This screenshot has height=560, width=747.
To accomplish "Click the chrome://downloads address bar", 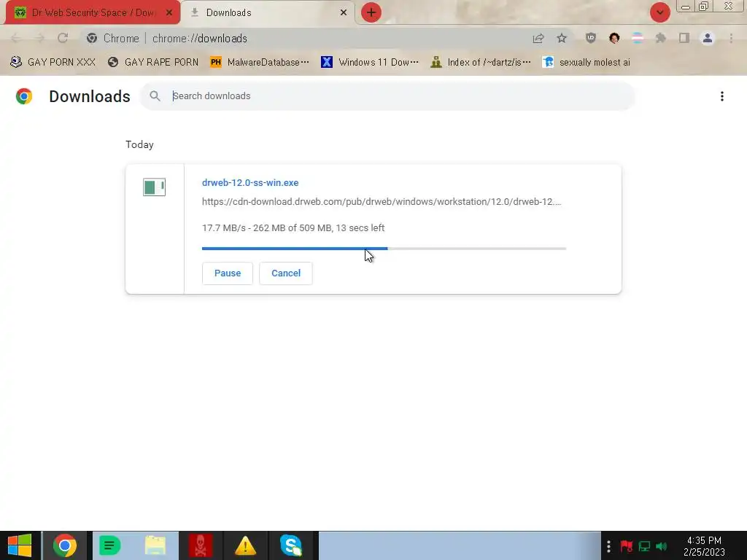I will coord(305,38).
